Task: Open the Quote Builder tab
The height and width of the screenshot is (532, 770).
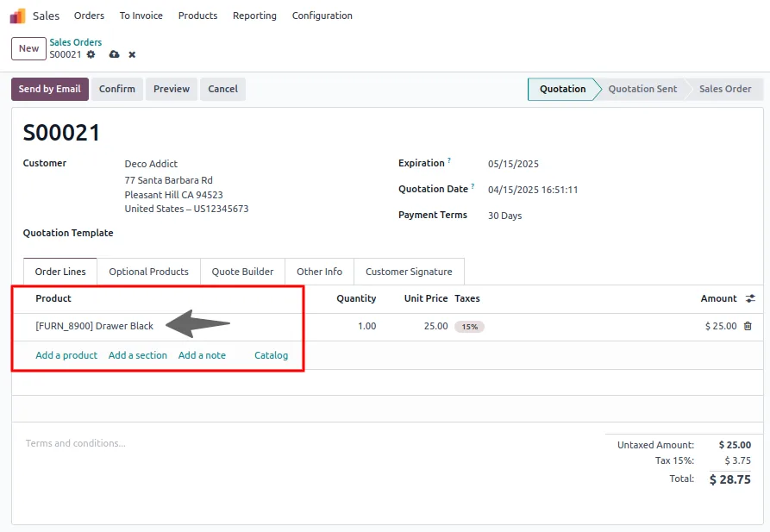Action: (242, 272)
